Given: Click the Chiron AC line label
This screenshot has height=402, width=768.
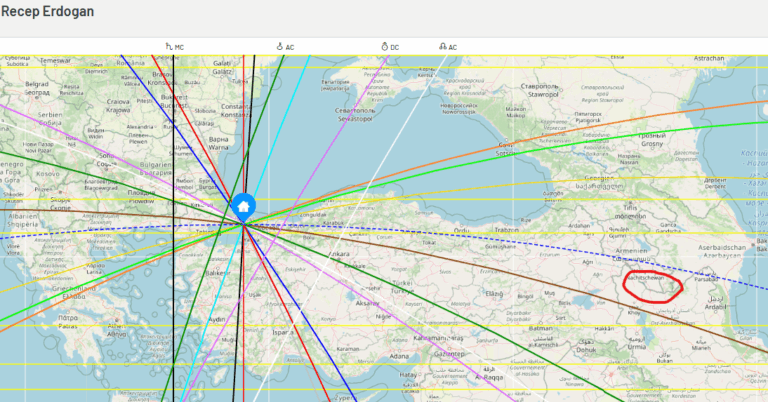Looking at the screenshot, I should click(286, 47).
